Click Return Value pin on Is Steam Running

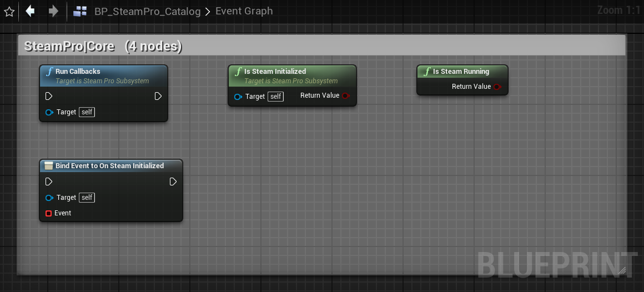[497, 87]
